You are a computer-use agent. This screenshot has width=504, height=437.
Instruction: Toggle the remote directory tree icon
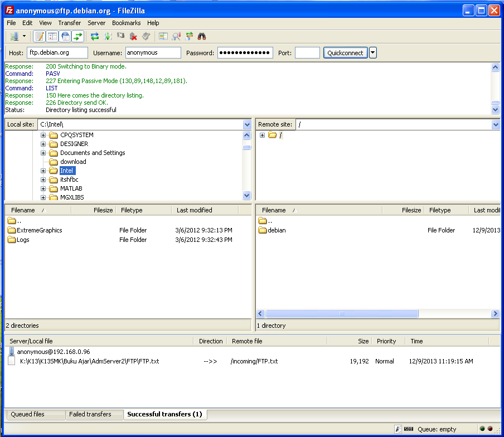pyautogui.click(x=65, y=37)
